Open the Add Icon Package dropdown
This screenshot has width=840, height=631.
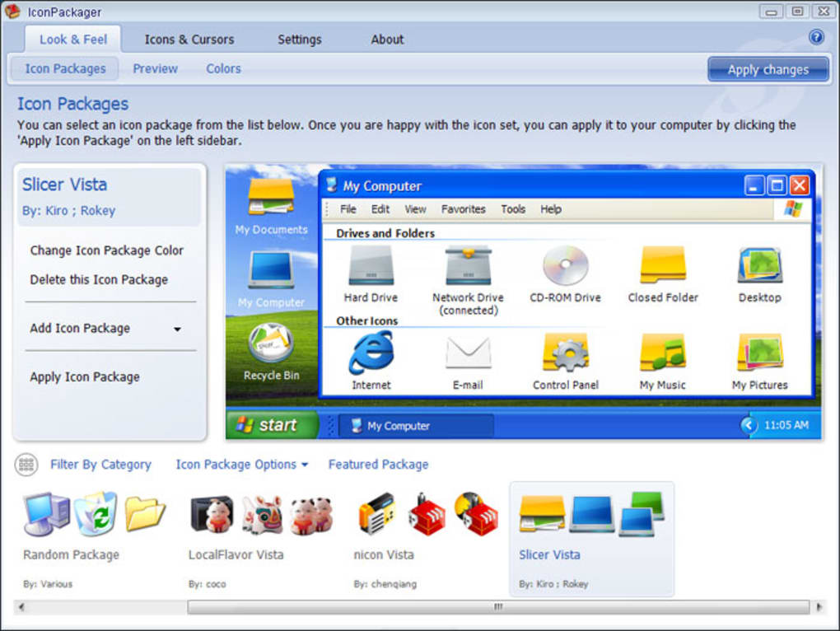[177, 329]
